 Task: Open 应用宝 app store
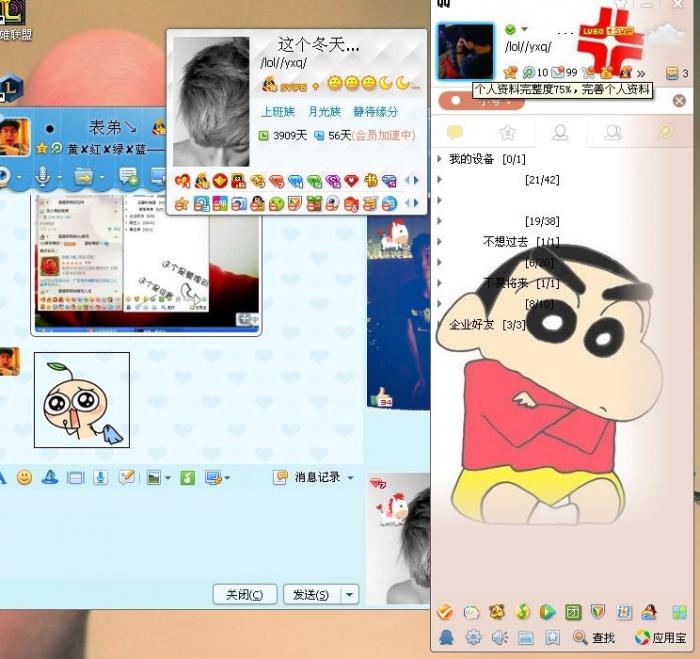pyautogui.click(x=661, y=638)
